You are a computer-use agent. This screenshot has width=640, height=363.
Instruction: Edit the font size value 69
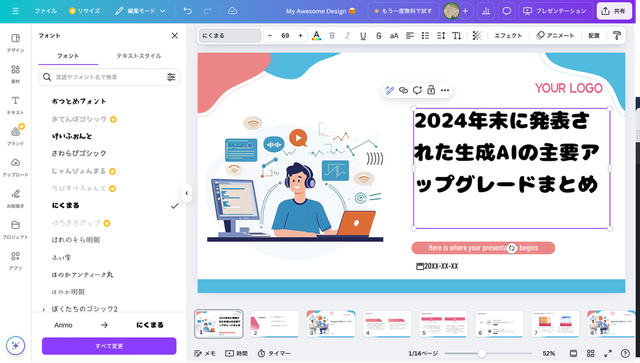point(285,36)
